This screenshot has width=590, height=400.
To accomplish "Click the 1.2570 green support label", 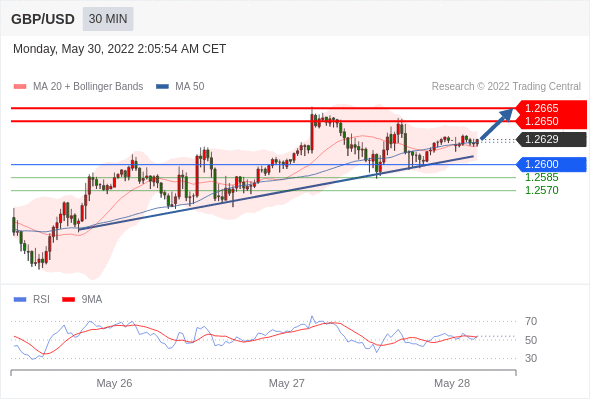I will tap(542, 190).
